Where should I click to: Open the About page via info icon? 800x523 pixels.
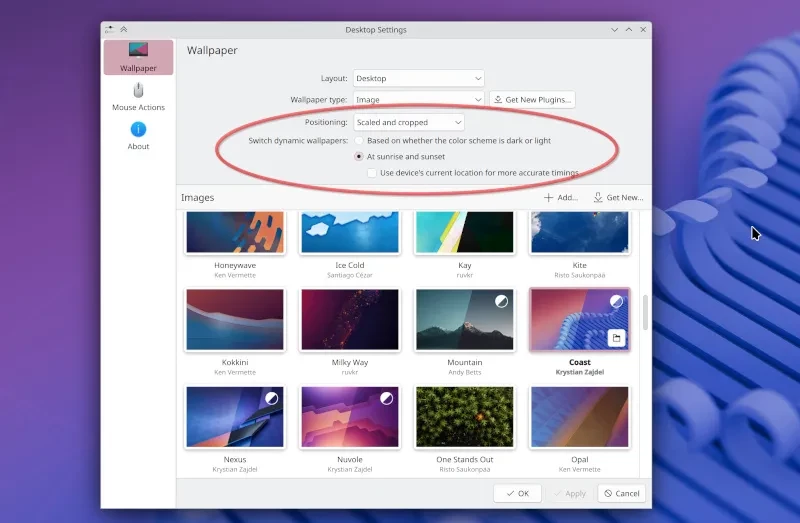coord(138,130)
